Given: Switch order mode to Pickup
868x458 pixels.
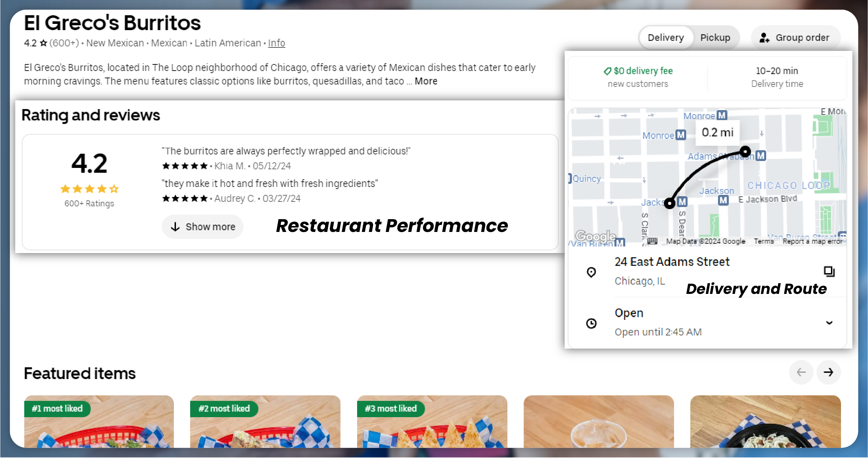Looking at the screenshot, I should pos(715,37).
